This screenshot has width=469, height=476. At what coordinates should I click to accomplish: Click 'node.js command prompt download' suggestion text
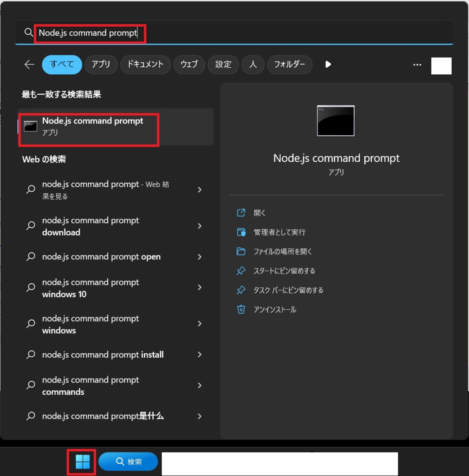[91, 226]
